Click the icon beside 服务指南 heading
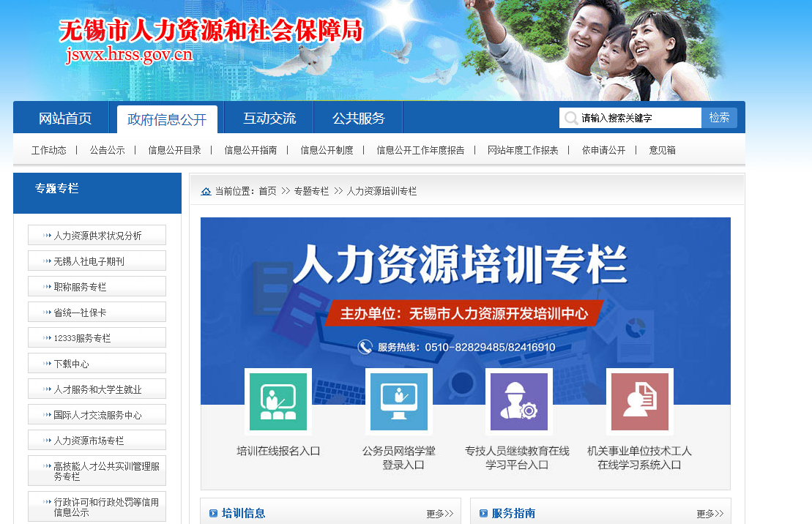 [483, 514]
